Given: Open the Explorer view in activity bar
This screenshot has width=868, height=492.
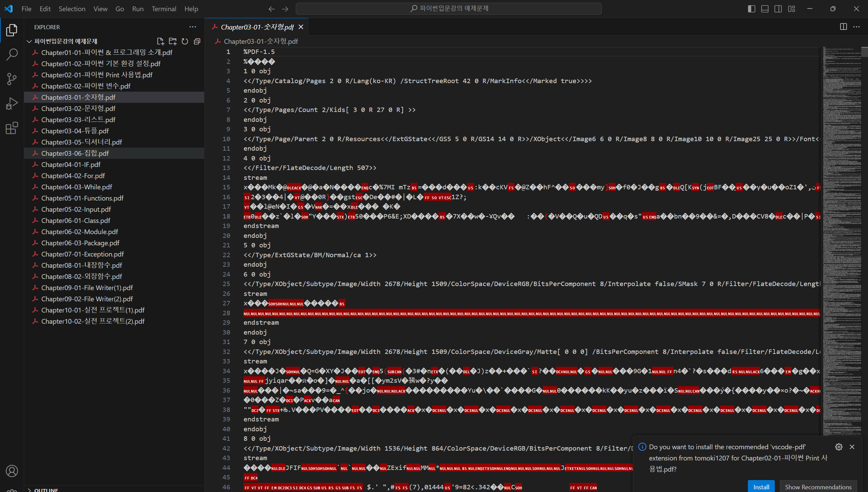Looking at the screenshot, I should pyautogui.click(x=12, y=30).
